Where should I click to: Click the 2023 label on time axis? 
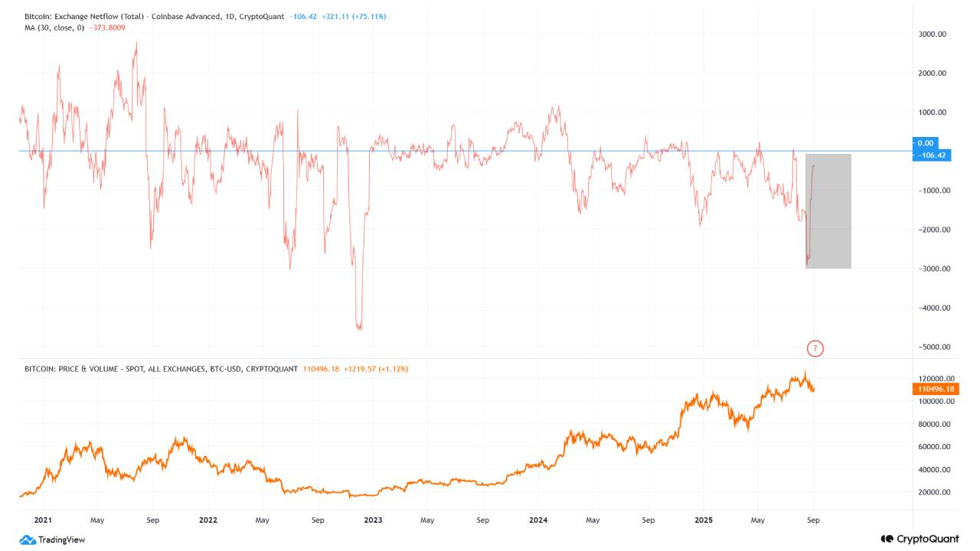(x=373, y=520)
